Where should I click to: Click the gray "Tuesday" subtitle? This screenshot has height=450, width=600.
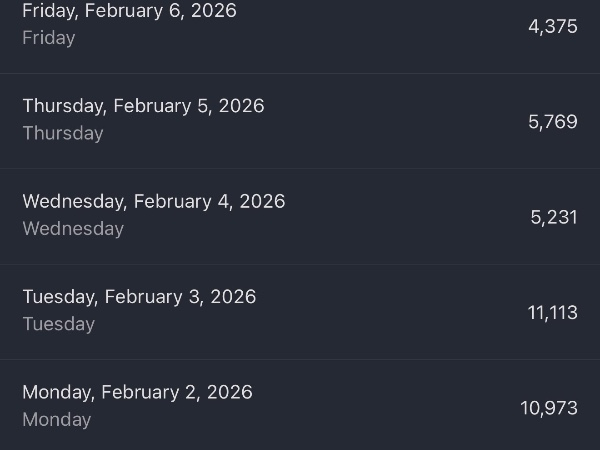pos(59,324)
